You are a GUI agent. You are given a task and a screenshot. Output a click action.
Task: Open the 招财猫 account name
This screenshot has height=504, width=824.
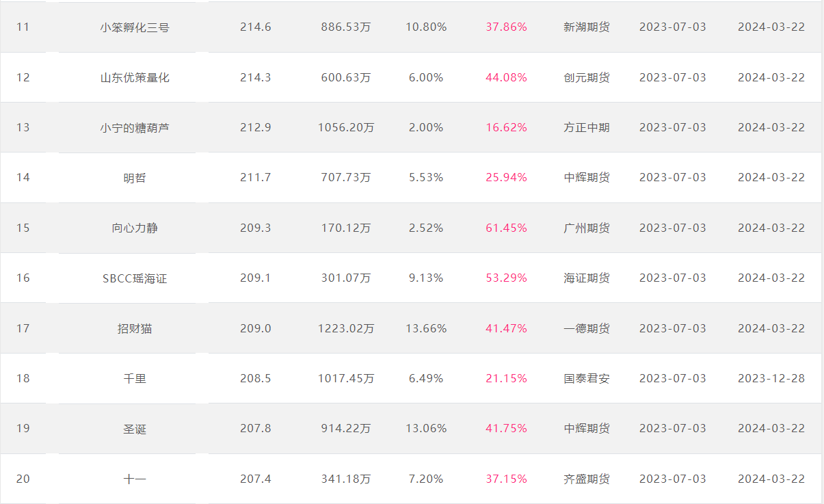(x=135, y=328)
